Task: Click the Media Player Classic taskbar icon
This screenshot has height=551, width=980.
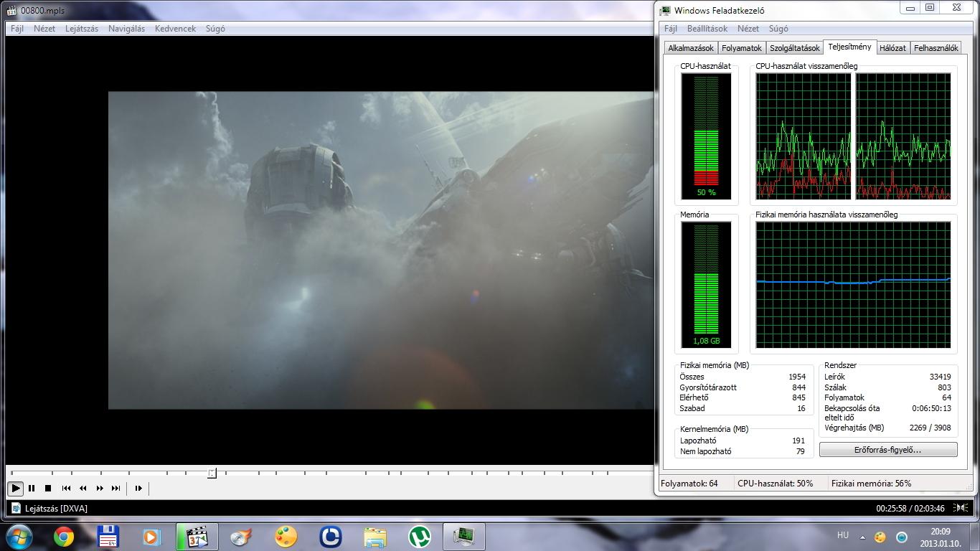Action: [x=197, y=537]
